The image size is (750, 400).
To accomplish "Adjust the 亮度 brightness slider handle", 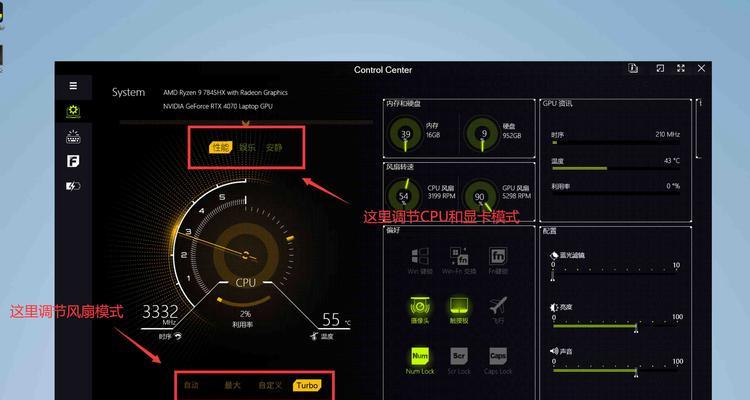I will tap(636, 327).
